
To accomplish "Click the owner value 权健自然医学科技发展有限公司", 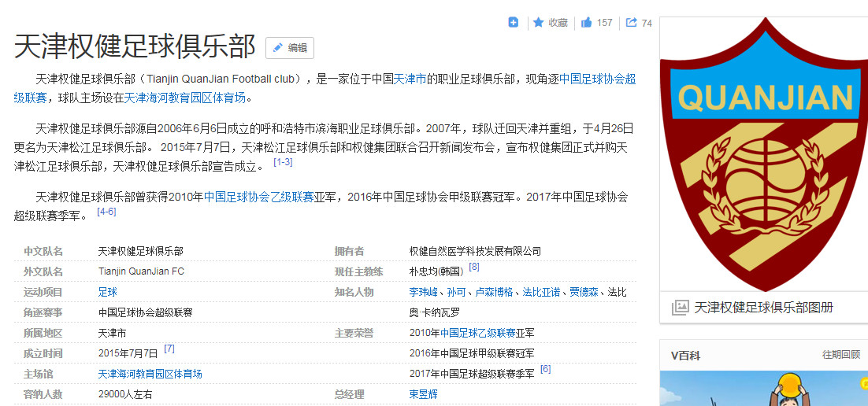I will 475,251.
